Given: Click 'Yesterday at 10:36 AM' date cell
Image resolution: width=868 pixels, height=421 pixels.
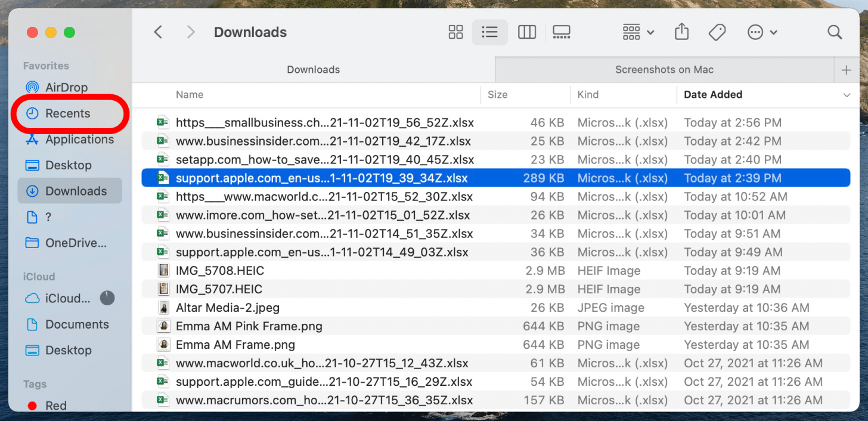Looking at the screenshot, I should [x=746, y=308].
